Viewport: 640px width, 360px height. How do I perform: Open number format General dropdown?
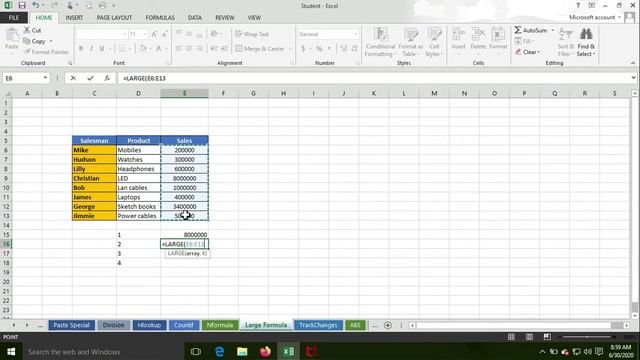coord(356,34)
